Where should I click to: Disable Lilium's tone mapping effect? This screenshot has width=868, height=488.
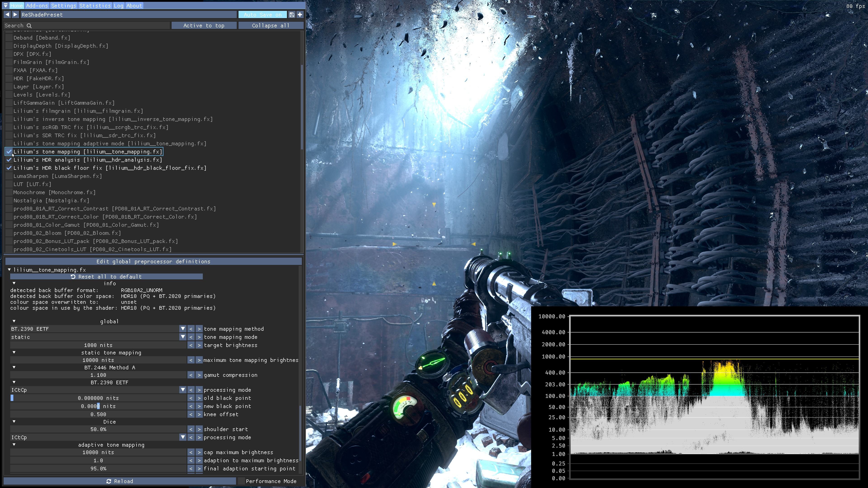(9, 151)
